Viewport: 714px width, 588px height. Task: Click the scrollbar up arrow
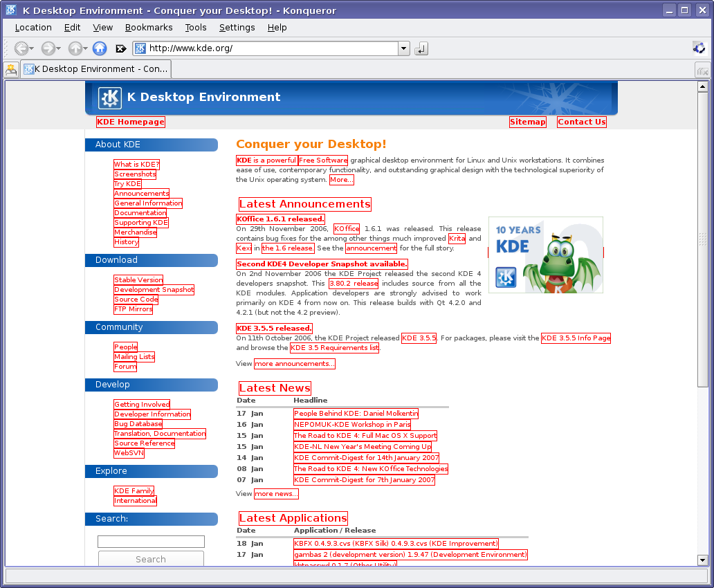point(703,86)
